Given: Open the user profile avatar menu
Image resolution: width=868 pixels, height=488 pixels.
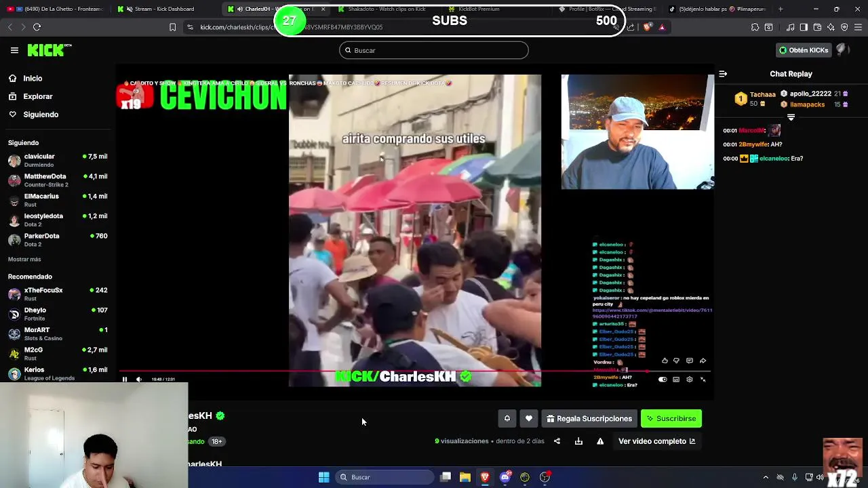Looking at the screenshot, I should tap(843, 49).
